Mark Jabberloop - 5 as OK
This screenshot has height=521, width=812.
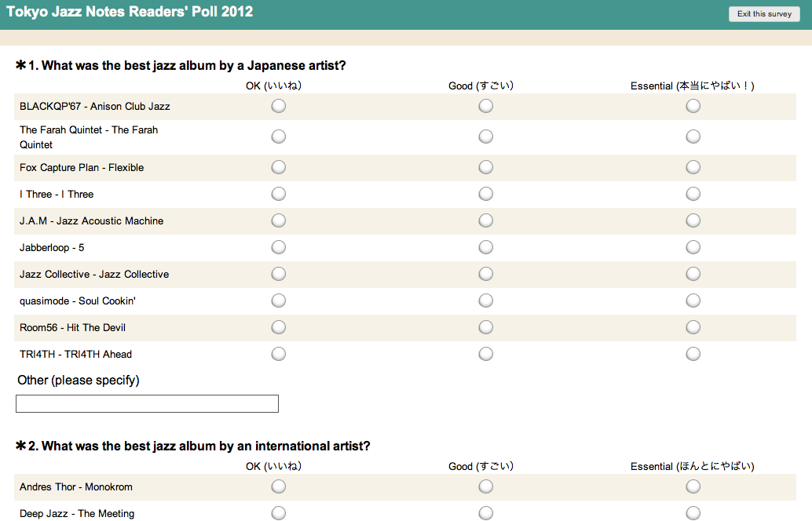coord(279,247)
